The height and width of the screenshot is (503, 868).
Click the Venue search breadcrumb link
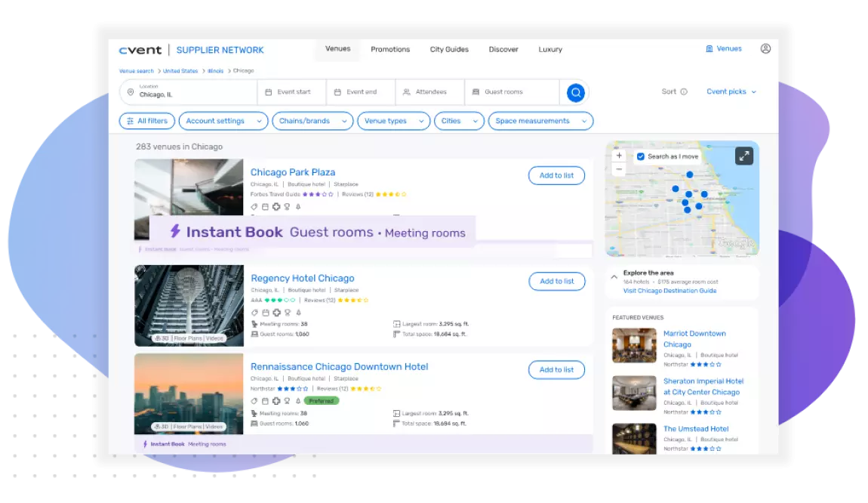tap(136, 71)
